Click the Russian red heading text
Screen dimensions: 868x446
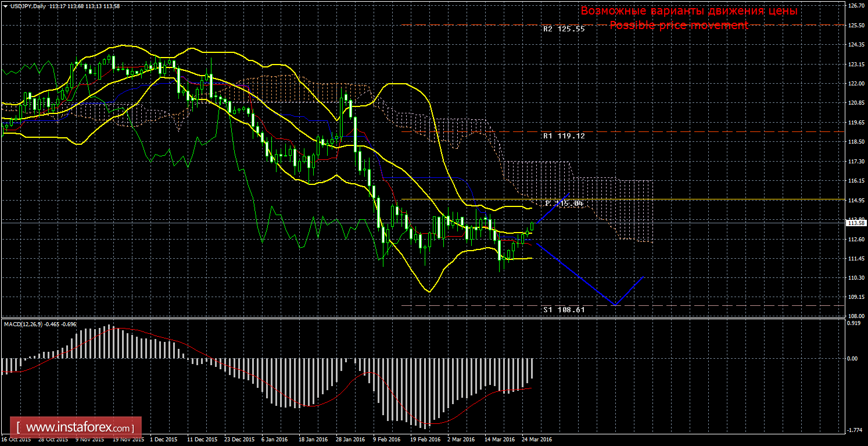point(689,11)
